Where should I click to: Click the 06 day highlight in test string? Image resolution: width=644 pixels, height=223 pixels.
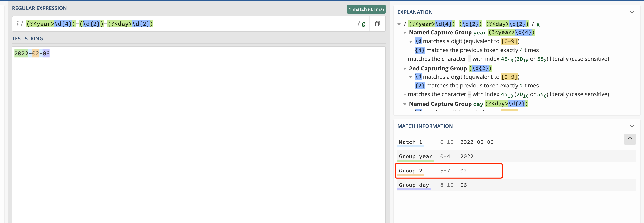click(46, 53)
